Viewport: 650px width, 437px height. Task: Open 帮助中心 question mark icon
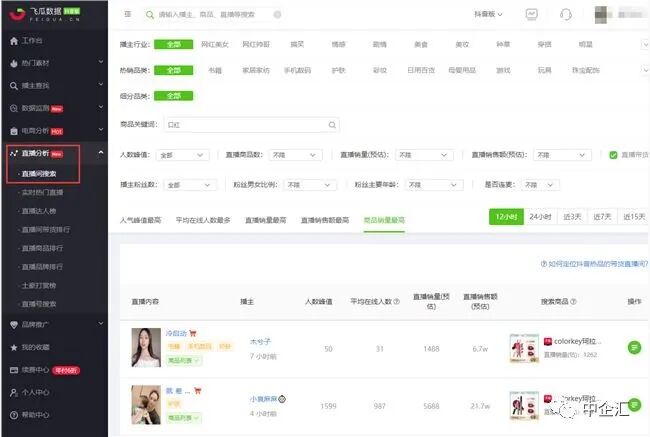(x=14, y=415)
